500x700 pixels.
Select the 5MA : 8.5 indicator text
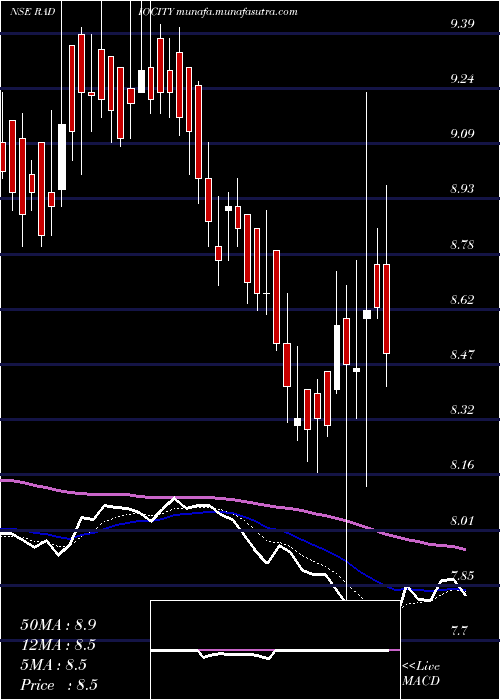tap(54, 665)
